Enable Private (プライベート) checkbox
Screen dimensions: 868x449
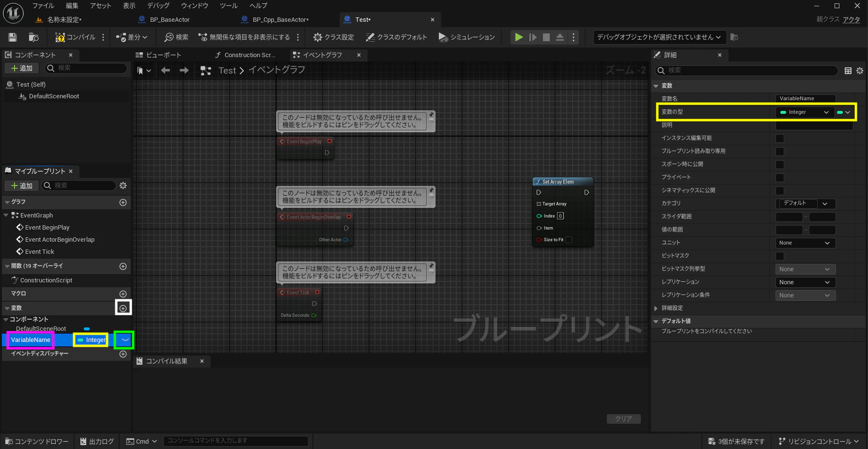(x=780, y=178)
